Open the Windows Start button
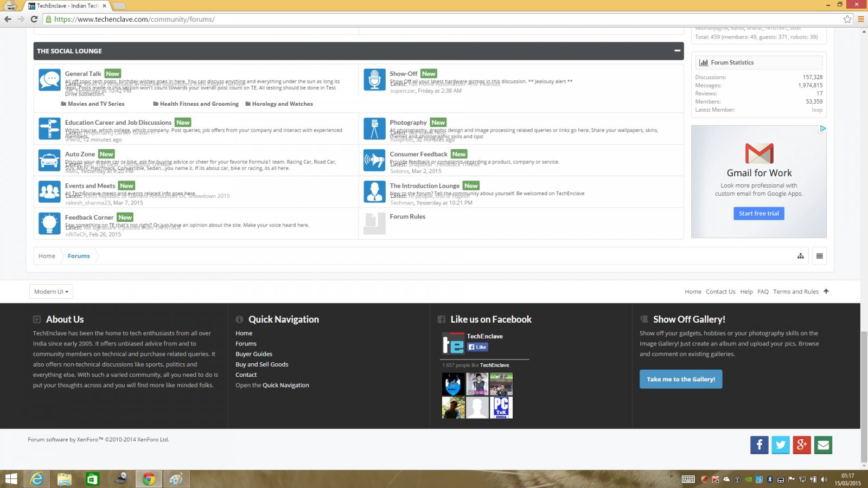The height and width of the screenshot is (488, 868). (x=11, y=479)
